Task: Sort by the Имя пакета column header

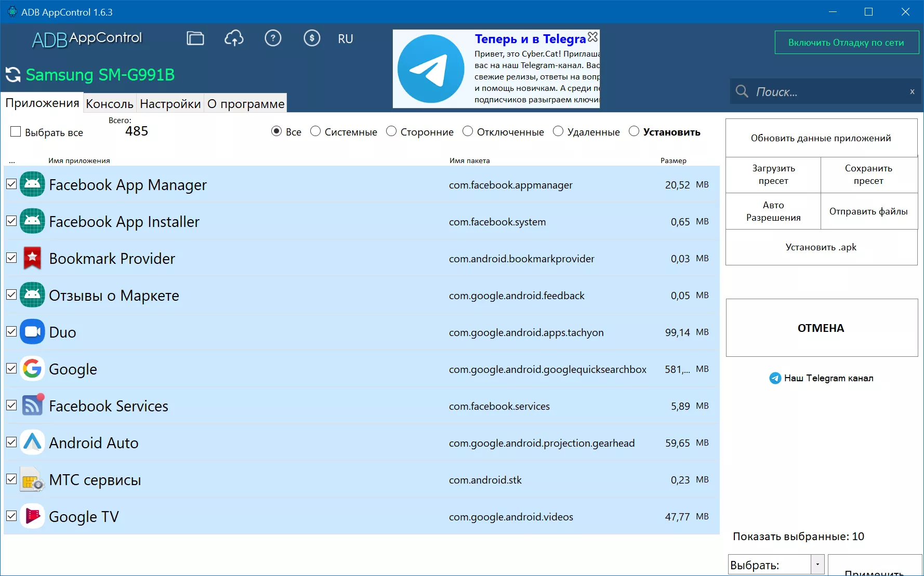Action: [x=470, y=160]
